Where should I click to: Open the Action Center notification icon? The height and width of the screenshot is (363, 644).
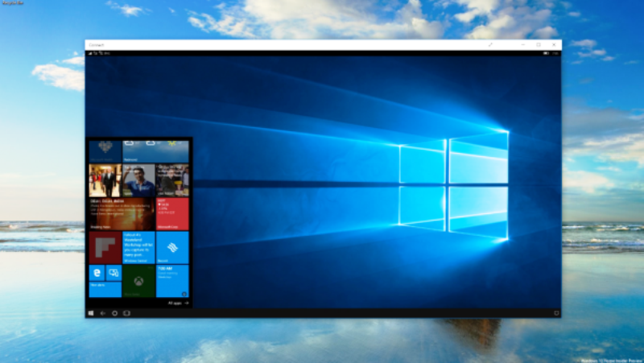[x=556, y=312]
